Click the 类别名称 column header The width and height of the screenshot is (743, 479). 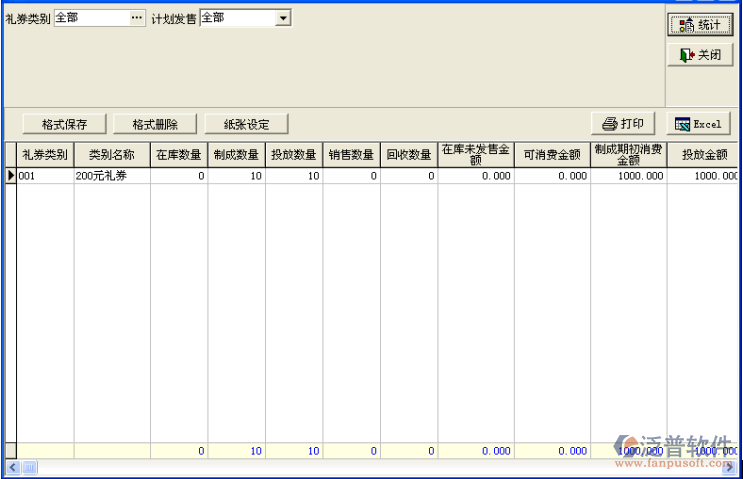point(112,155)
